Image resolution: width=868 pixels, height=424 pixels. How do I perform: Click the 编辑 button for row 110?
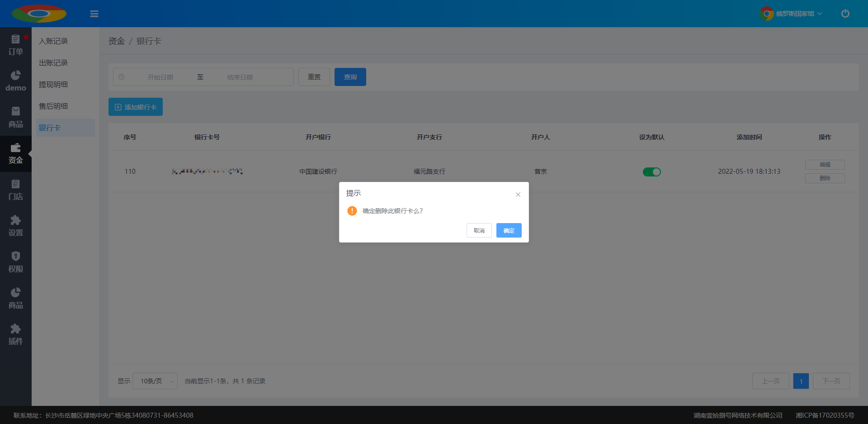coord(825,165)
